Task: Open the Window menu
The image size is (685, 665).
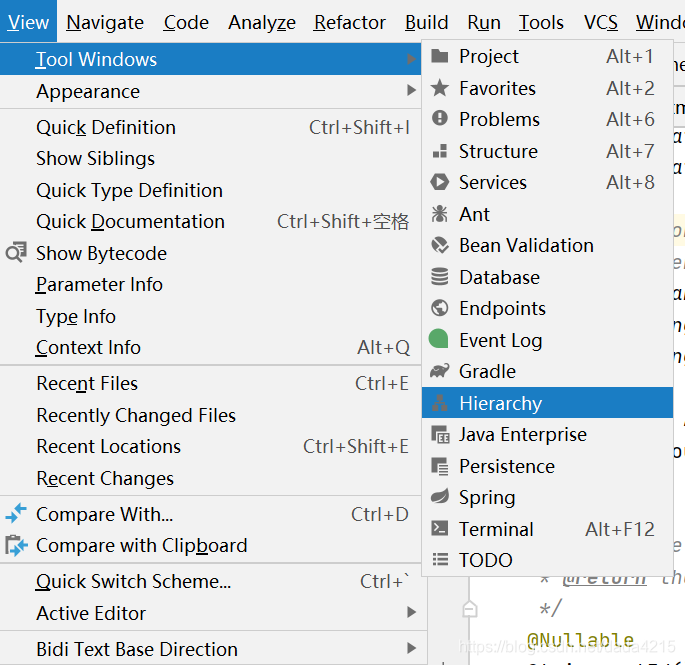Action: click(660, 22)
